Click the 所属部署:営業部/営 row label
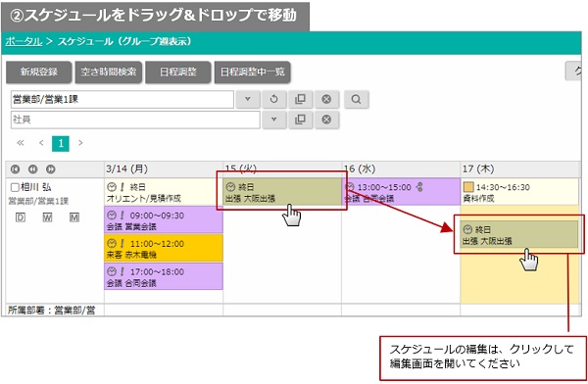The width and height of the screenshot is (588, 384). (51, 311)
